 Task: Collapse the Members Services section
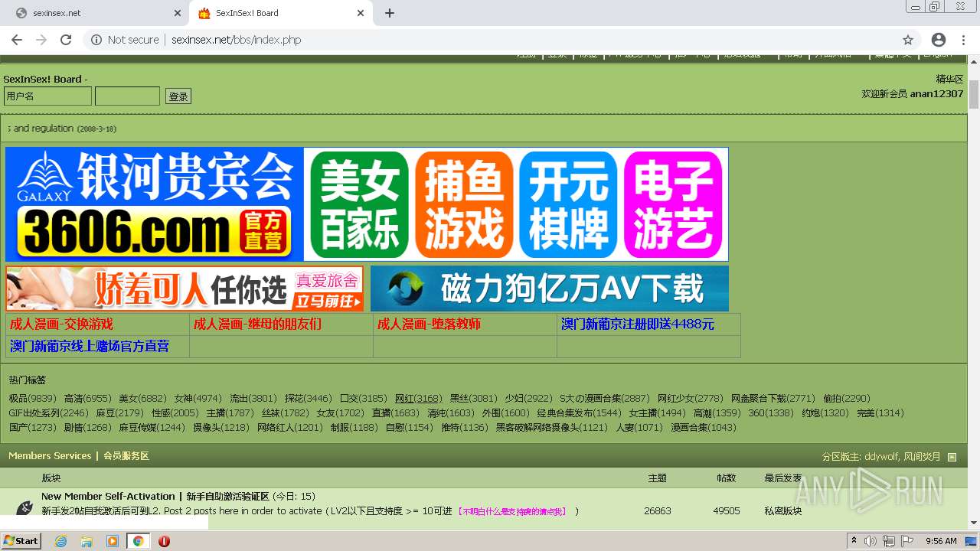[x=952, y=457]
